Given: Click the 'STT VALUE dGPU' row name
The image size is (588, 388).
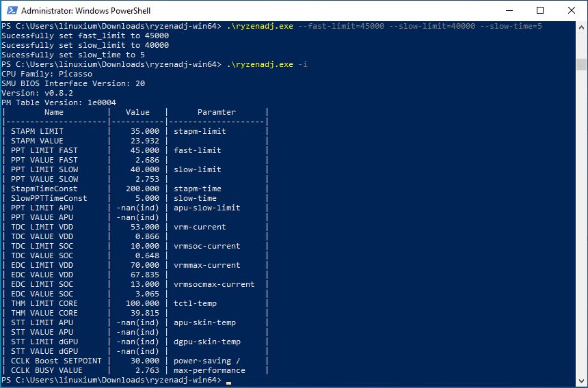Looking at the screenshot, I should 44,351.
